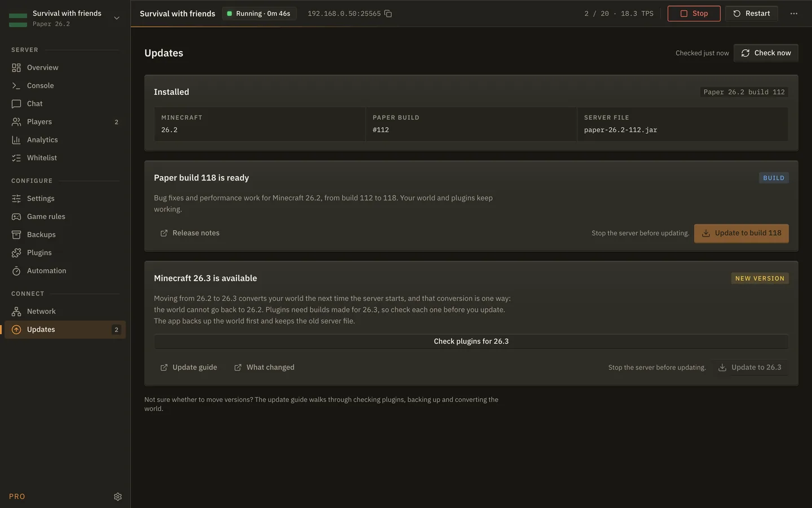Screen dimensions: 812x508
Task: Click the Paper build #112 value
Action: point(381,130)
